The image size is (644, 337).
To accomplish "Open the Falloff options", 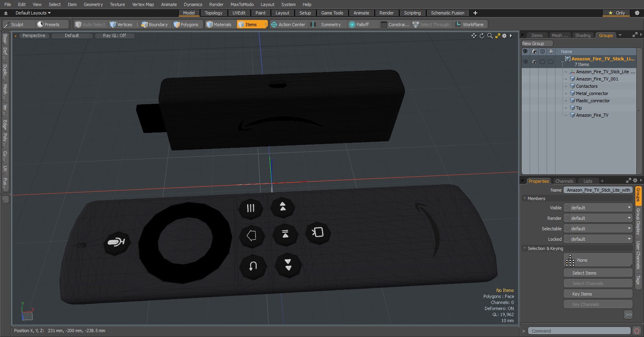I will tap(362, 25).
